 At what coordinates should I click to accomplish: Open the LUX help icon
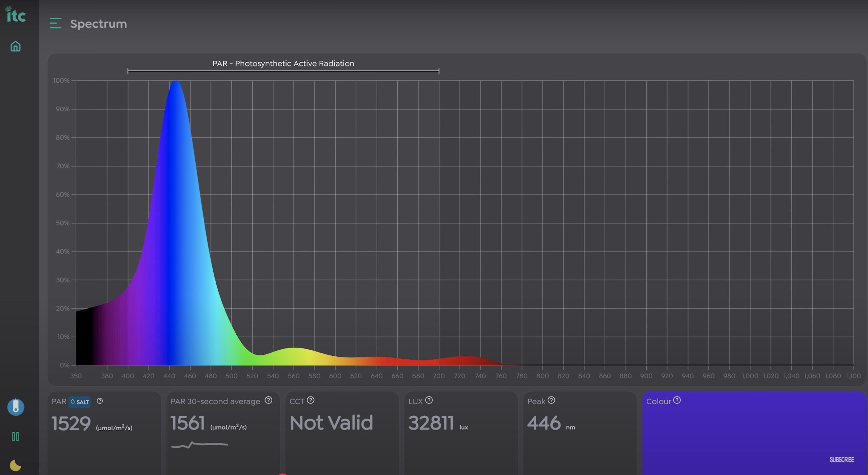tap(429, 400)
